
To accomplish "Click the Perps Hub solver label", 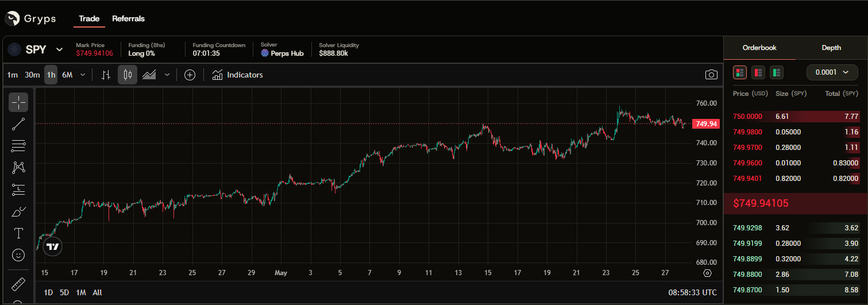I will pos(282,53).
